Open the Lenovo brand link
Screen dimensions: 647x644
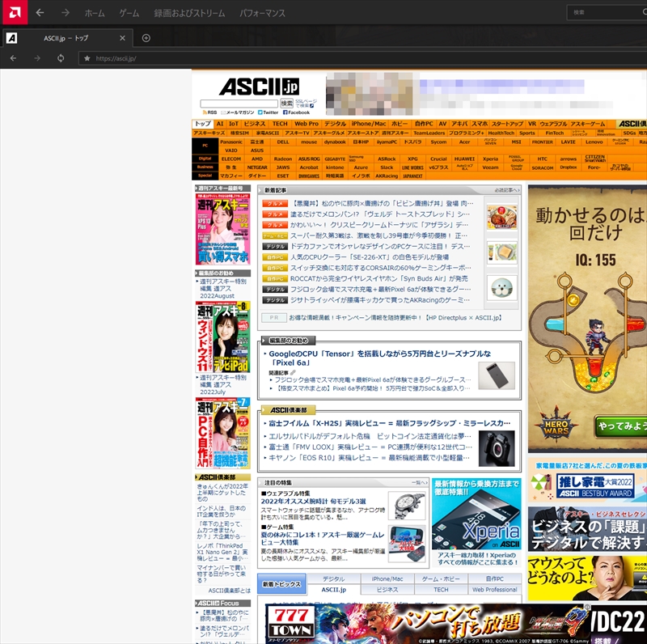pos(594,142)
